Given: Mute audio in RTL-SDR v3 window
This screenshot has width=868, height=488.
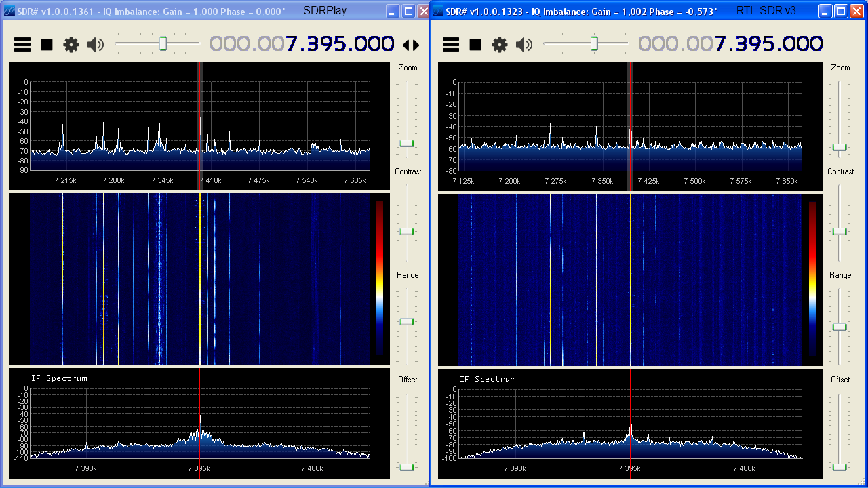Looking at the screenshot, I should pos(524,45).
